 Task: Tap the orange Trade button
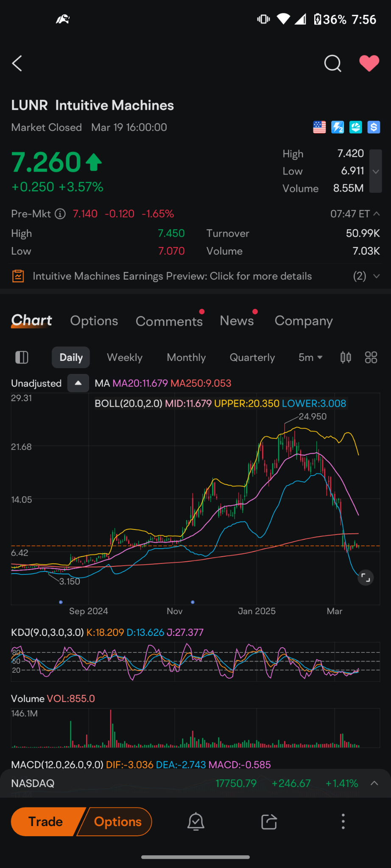[x=45, y=822]
